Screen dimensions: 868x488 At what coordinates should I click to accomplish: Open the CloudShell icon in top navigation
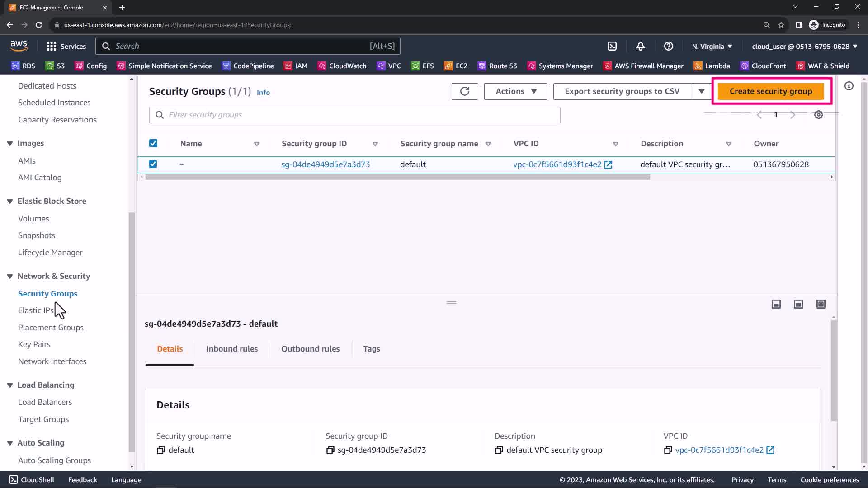tap(612, 46)
